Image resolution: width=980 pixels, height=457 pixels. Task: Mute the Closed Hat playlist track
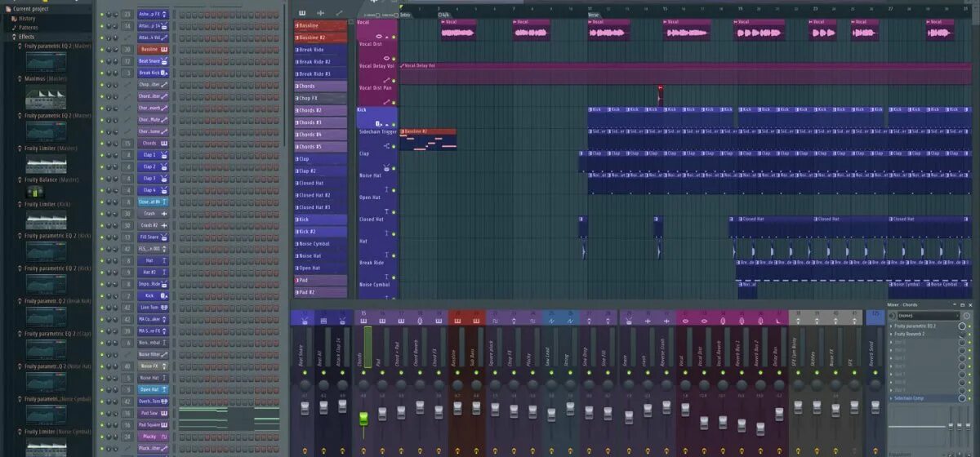394,233
